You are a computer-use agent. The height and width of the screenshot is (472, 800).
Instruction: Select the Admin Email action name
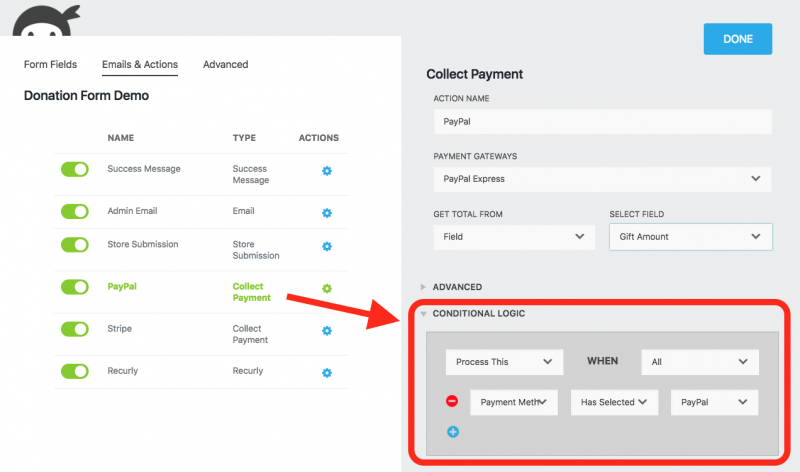point(132,211)
